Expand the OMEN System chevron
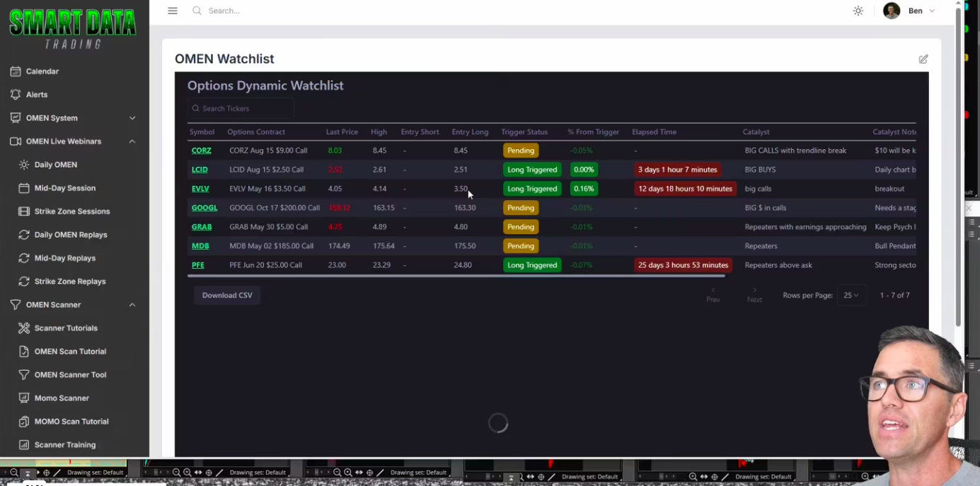 tap(132, 118)
